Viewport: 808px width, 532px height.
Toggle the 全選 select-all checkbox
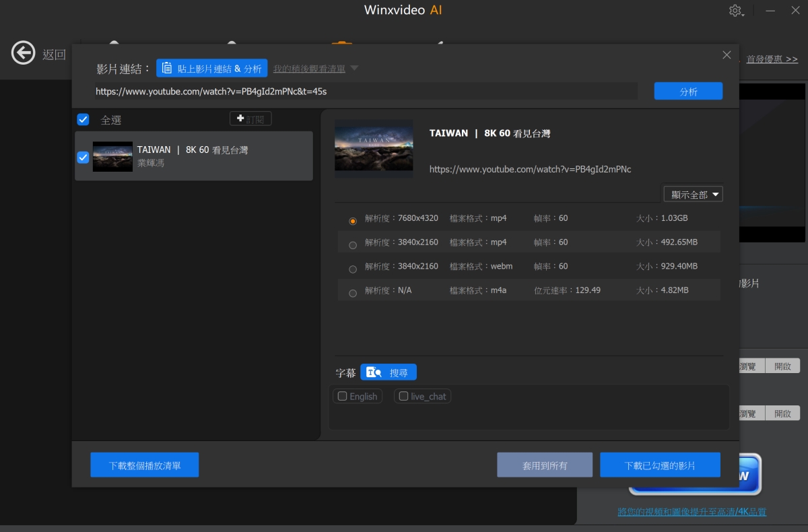point(83,120)
